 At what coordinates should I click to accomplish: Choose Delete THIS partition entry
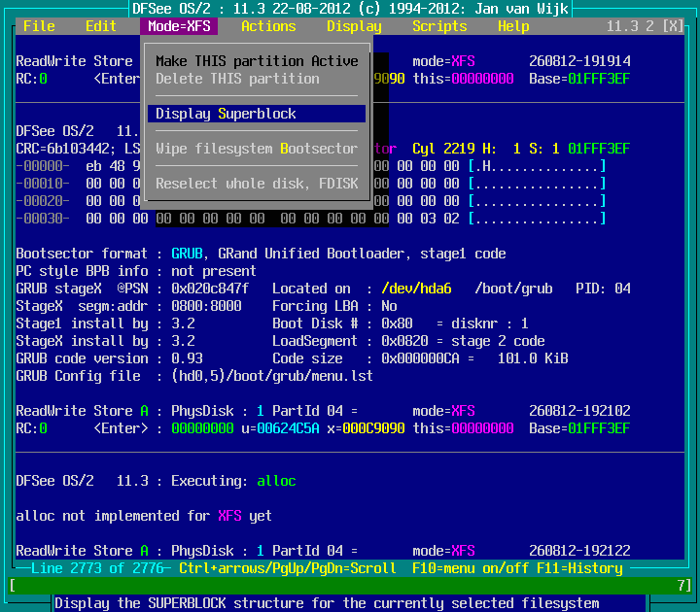pyautogui.click(x=237, y=79)
